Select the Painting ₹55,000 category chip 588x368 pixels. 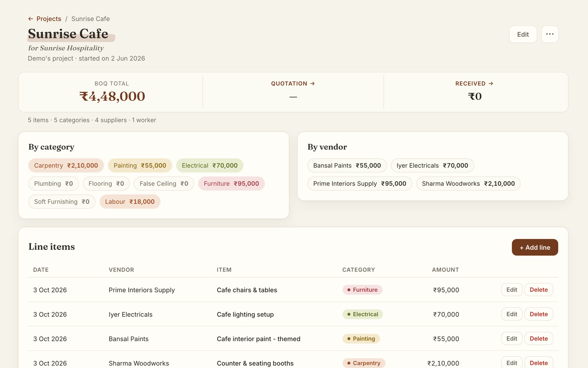pyautogui.click(x=140, y=166)
